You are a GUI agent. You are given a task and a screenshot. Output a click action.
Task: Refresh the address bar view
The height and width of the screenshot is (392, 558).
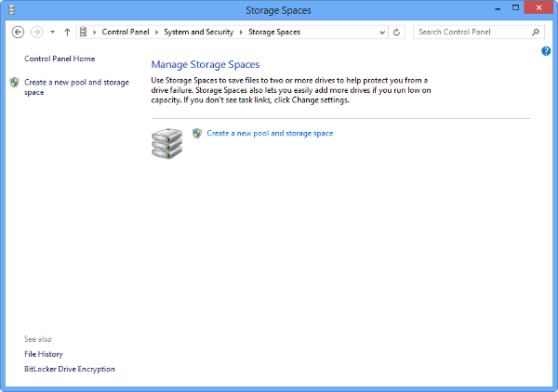397,32
